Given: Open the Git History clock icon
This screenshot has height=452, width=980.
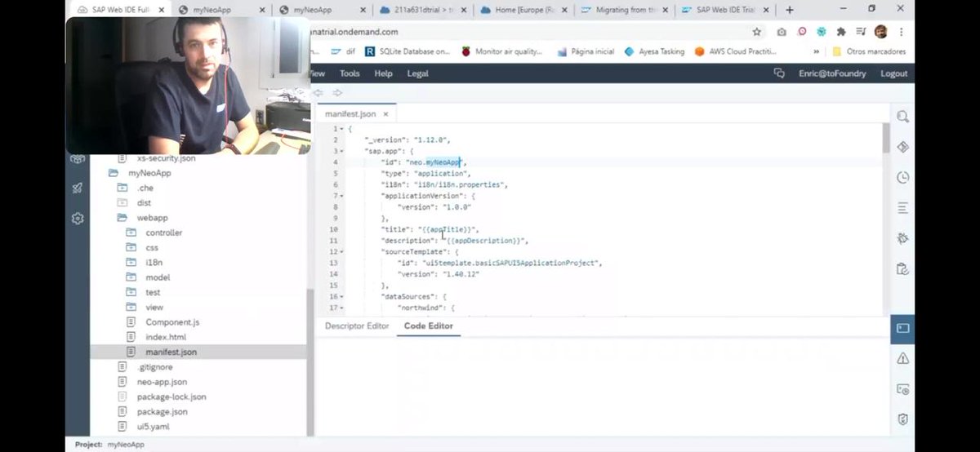Looking at the screenshot, I should point(902,177).
